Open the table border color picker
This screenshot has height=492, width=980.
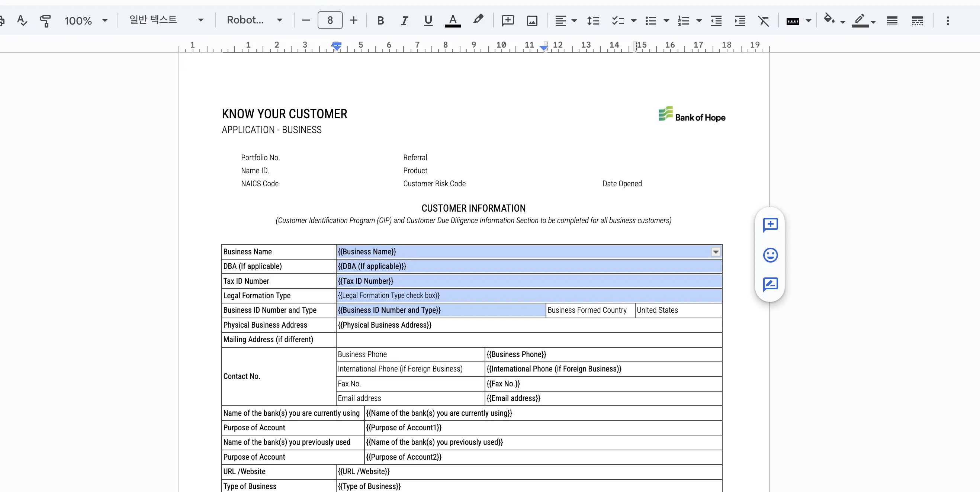(864, 20)
